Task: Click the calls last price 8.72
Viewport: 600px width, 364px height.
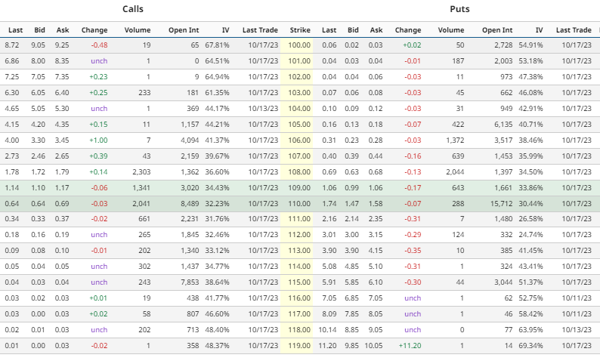Action: coord(12,45)
